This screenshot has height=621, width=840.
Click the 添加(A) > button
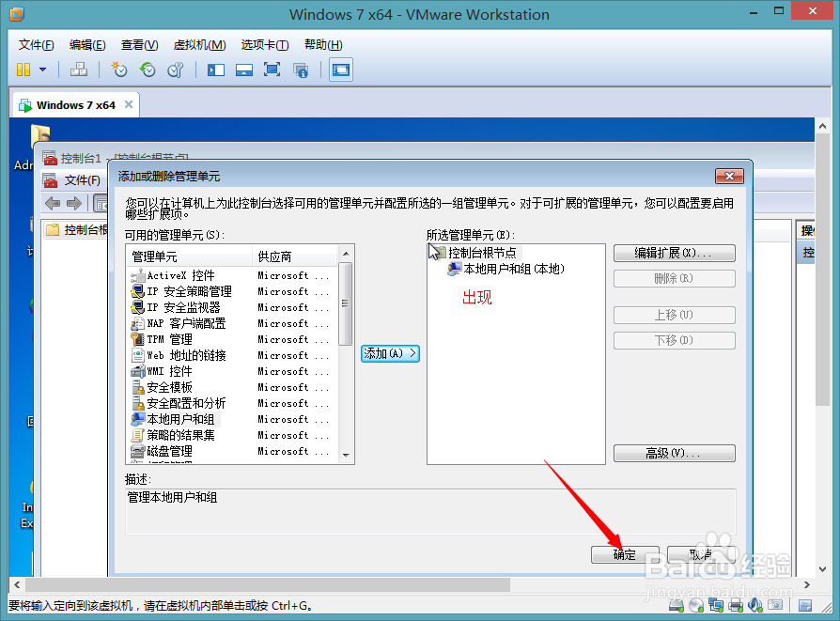[x=390, y=353]
